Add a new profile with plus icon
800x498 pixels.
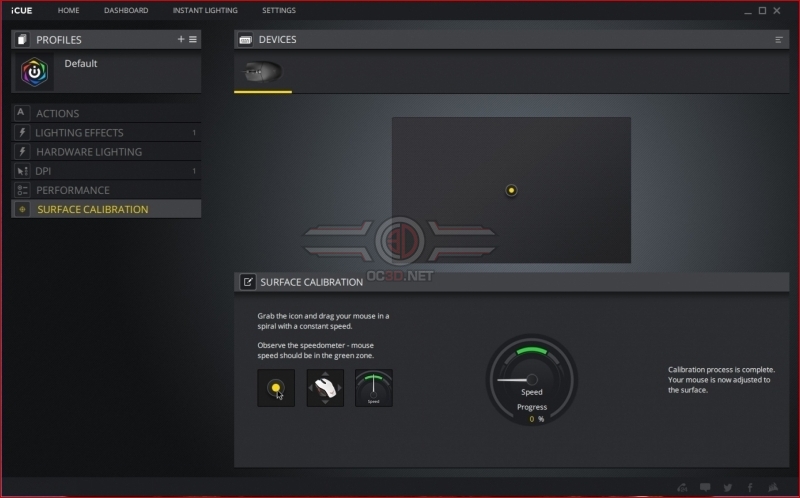pyautogui.click(x=181, y=39)
